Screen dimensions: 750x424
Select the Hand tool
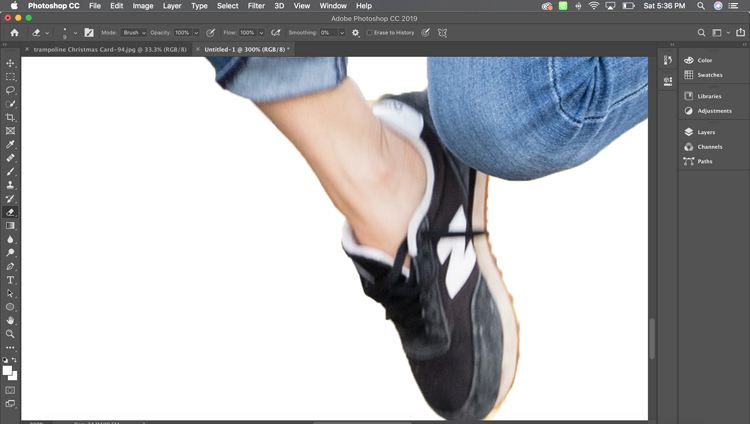pos(10,320)
